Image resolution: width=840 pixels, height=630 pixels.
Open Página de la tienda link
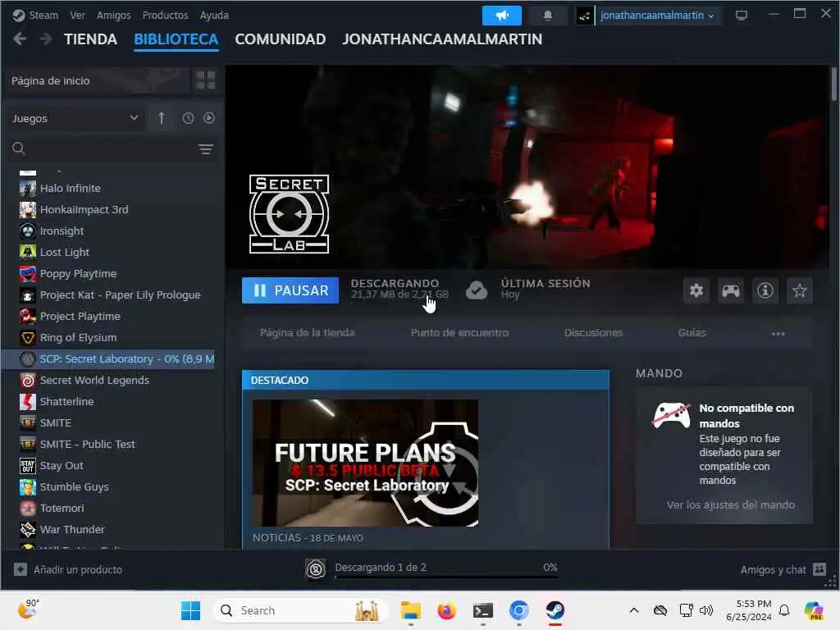pyautogui.click(x=307, y=333)
